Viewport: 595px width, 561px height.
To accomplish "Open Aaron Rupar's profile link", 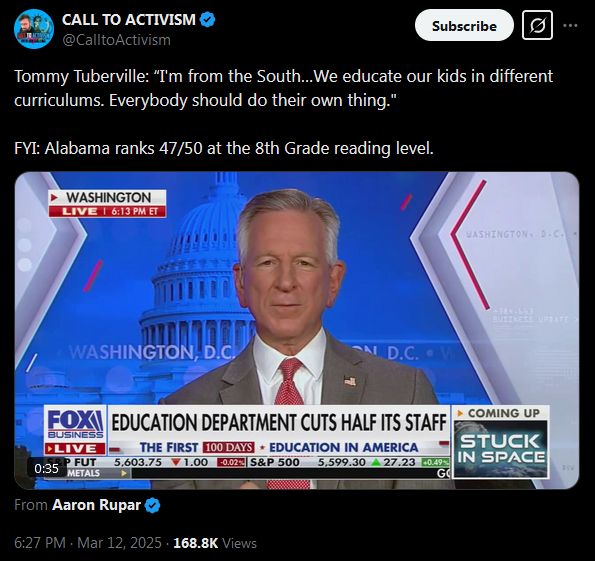I will click(96, 505).
